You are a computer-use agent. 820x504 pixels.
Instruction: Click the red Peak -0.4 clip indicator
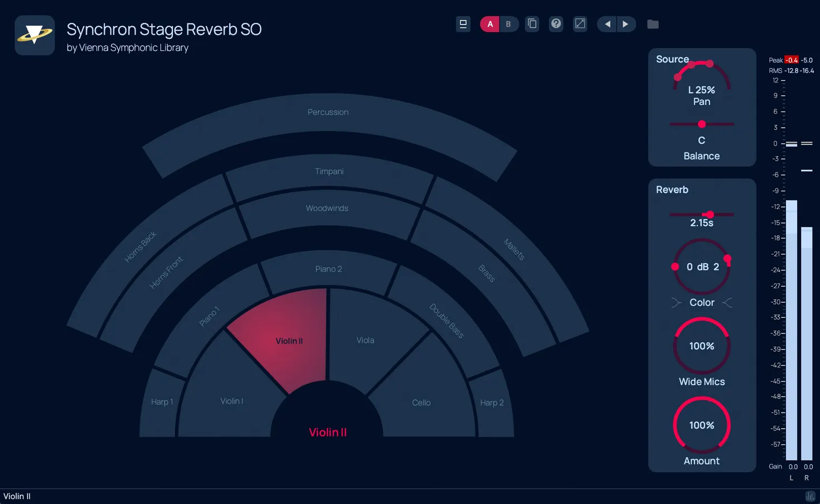click(792, 60)
